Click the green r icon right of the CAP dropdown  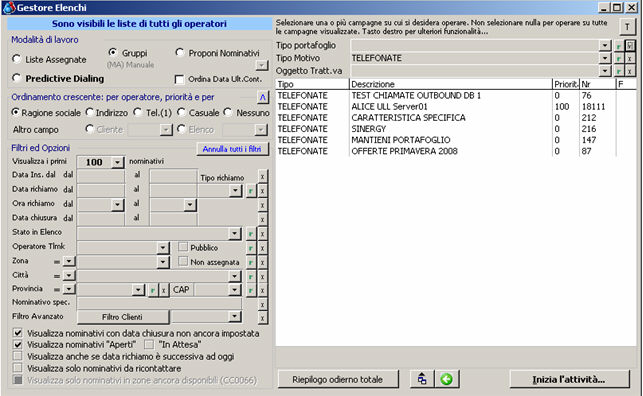tap(251, 291)
